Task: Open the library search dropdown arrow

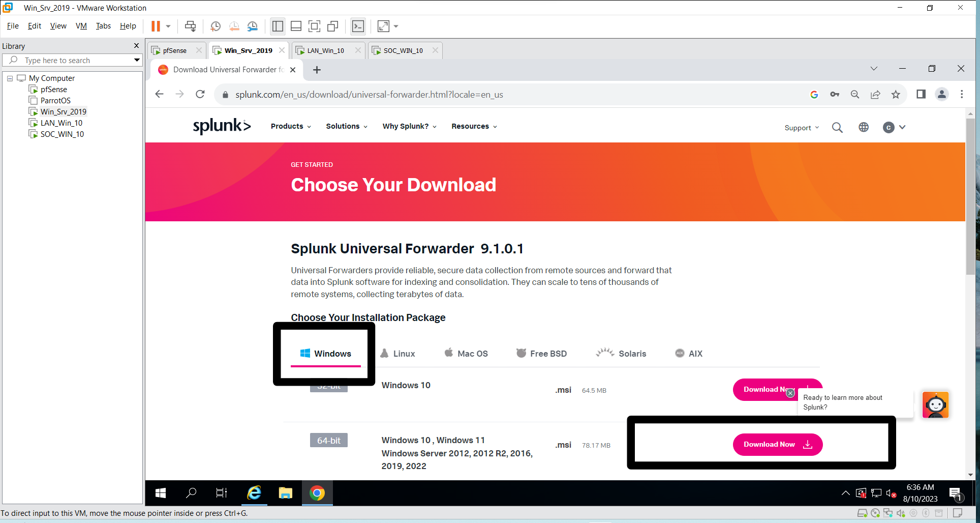Action: click(137, 60)
